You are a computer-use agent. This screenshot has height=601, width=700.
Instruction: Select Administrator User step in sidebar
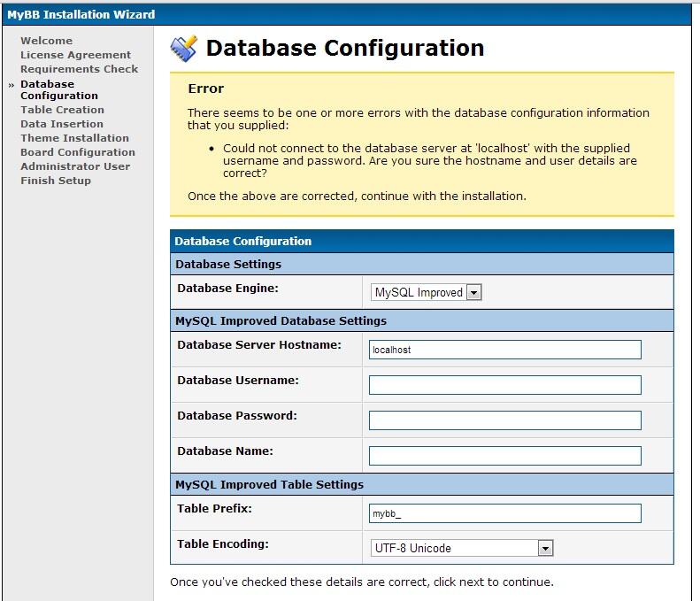pyautogui.click(x=75, y=166)
